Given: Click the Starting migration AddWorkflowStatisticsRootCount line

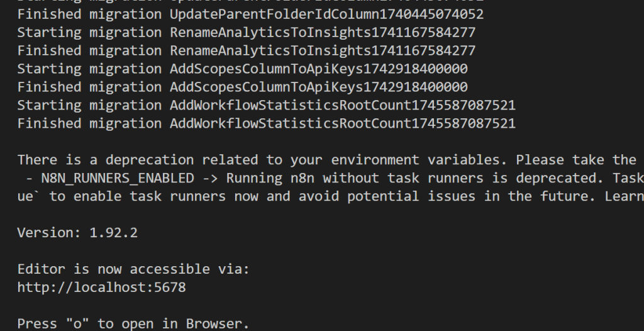Looking at the screenshot, I should [267, 105].
